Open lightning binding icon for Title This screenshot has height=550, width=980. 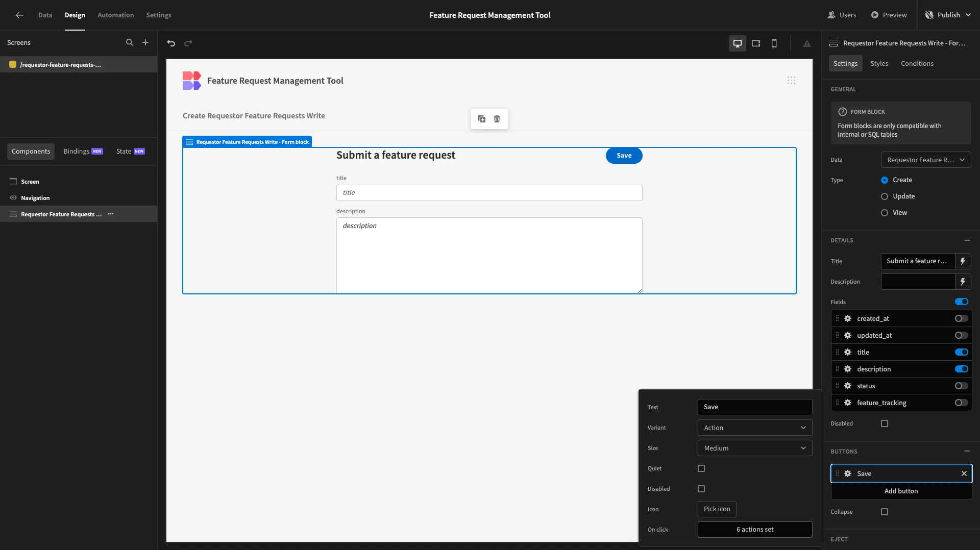(x=963, y=261)
